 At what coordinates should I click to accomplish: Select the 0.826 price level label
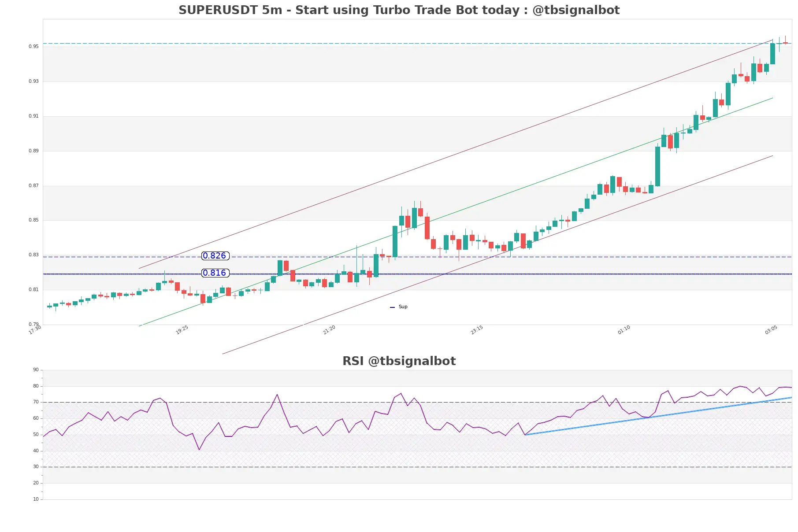[215, 256]
